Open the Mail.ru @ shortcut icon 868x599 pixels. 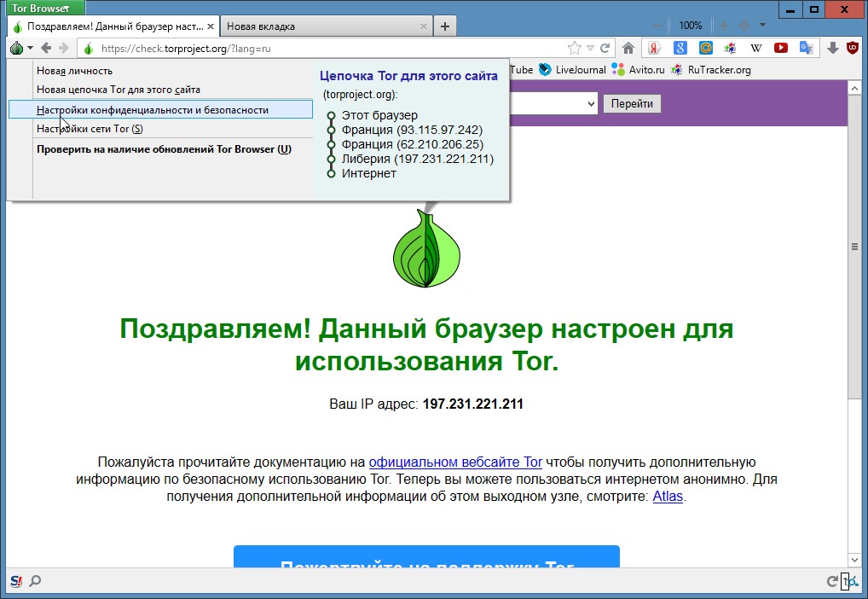point(705,48)
